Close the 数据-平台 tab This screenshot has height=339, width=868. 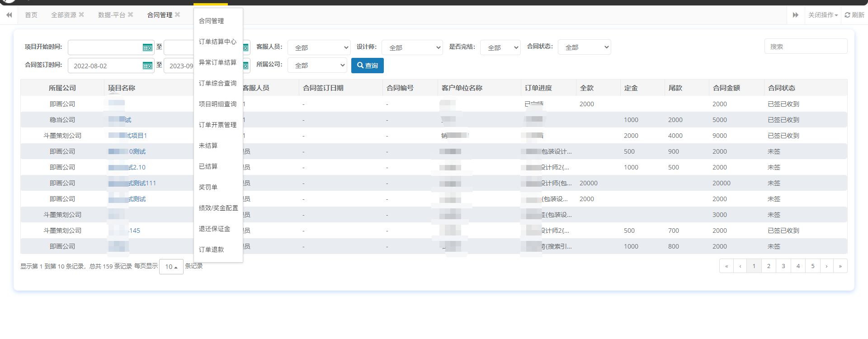131,14
